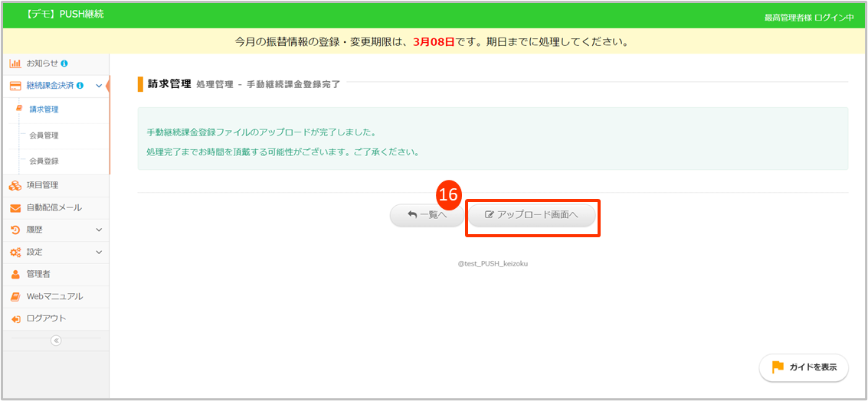Viewport: 868px width, 401px height.
Task: Click the 項目管理 cubes icon
Action: (15, 185)
